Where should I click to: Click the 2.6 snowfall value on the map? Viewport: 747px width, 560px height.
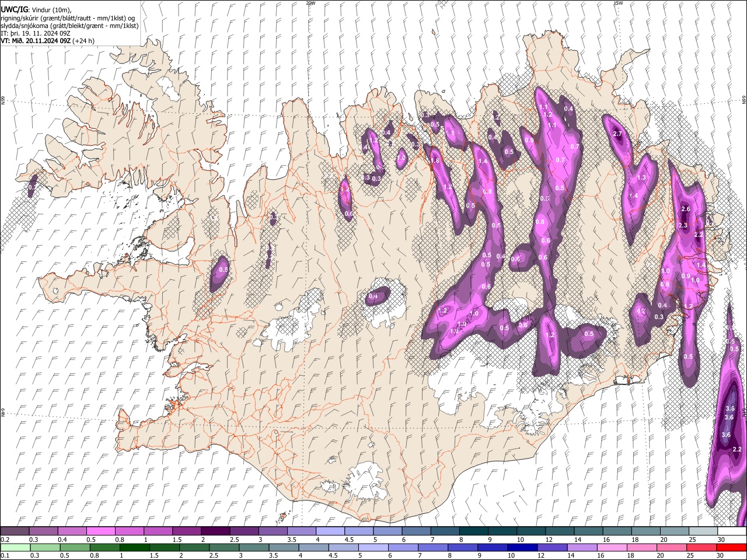(x=686, y=209)
